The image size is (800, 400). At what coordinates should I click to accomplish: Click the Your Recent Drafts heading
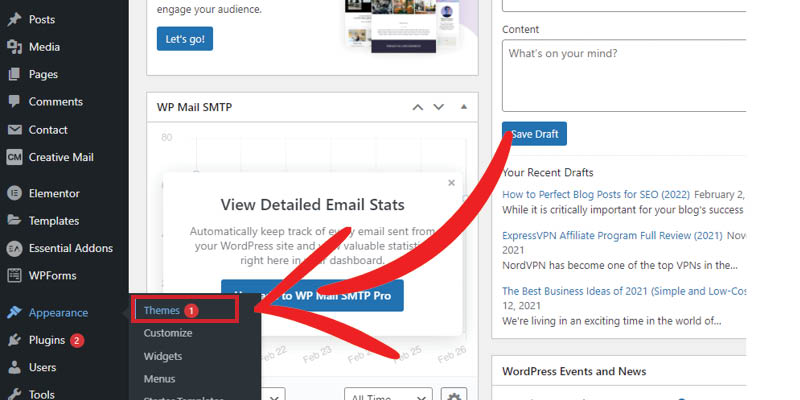[x=547, y=172]
